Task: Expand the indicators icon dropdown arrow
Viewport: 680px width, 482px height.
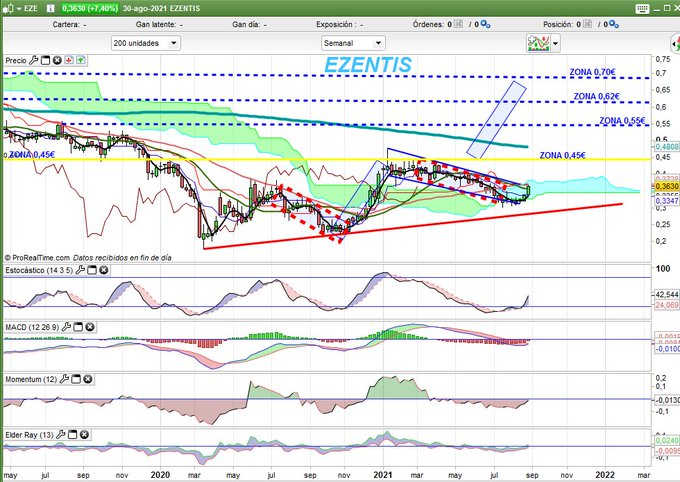Action: tap(556, 43)
